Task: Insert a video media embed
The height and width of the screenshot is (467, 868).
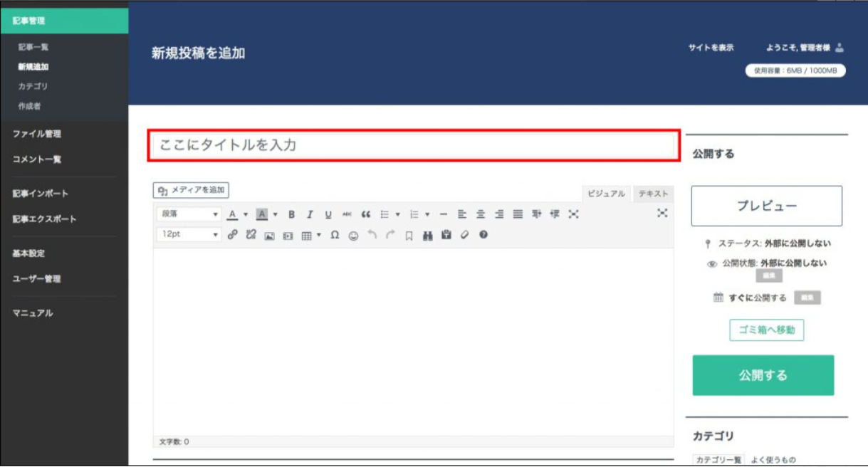Action: 288,235
